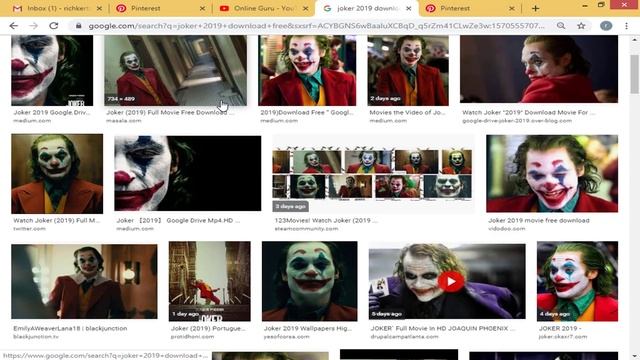Image resolution: width=640 pixels, height=360 pixels.
Task: Click 'Joker 2019 Wallpapers Hig...' caption
Action: tap(307, 328)
